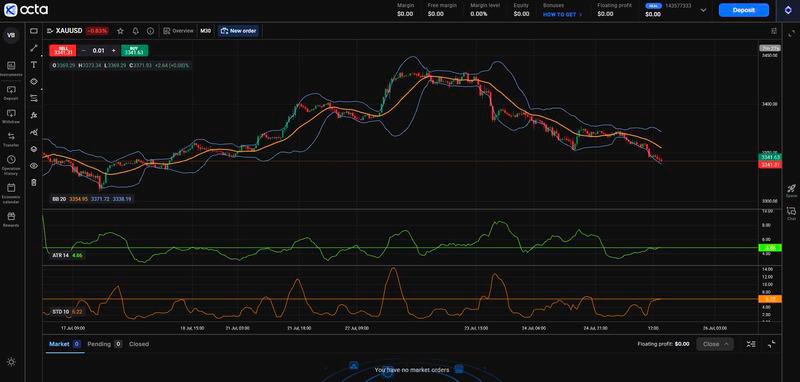Open Transfer in the left sidebar
Image resolution: width=800 pixels, height=382 pixels.
(11, 139)
